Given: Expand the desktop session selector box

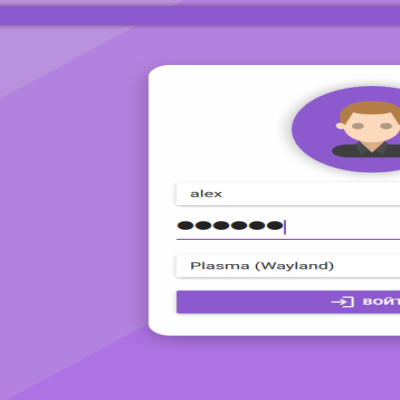Looking at the screenshot, I should tap(288, 266).
